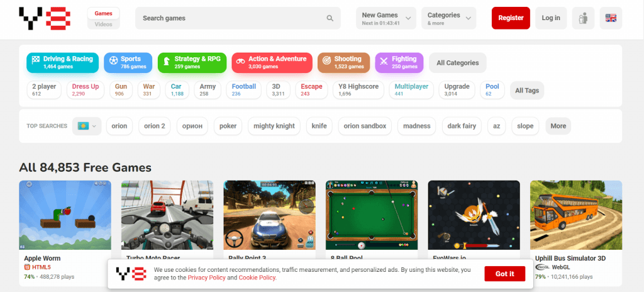The width and height of the screenshot is (644, 292).
Task: Switch to the Videos toggle
Action: coord(104,25)
